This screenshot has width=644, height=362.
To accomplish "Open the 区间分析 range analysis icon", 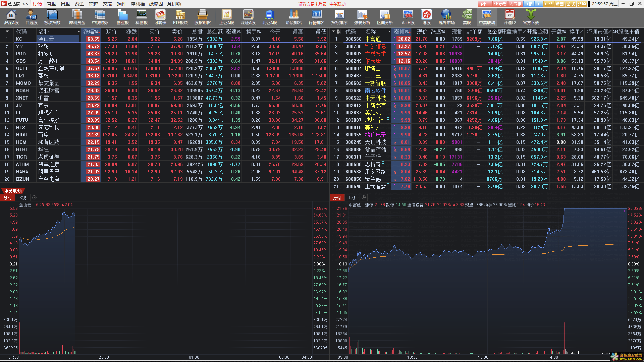I will (x=385, y=17).
